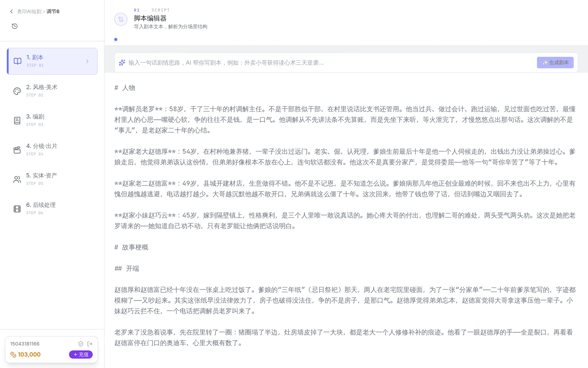The image size is (588, 368).
Task: Click the blue dot indicator below header
Action: point(116,39)
